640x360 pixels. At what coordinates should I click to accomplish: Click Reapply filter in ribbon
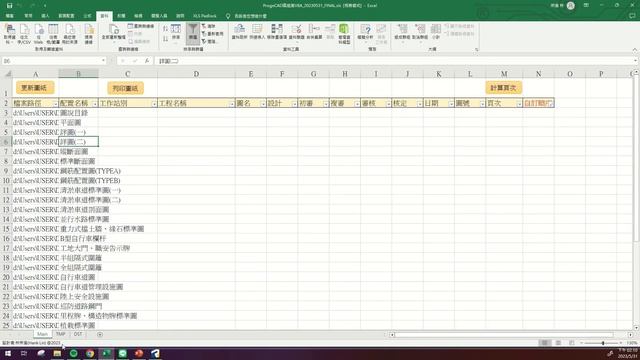click(212, 34)
